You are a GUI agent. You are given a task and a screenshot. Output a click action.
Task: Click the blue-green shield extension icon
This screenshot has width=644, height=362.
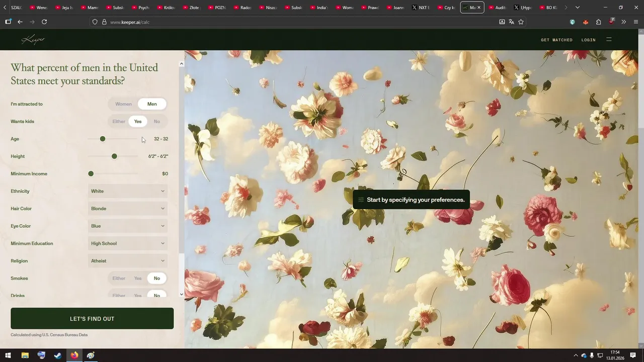point(573,22)
